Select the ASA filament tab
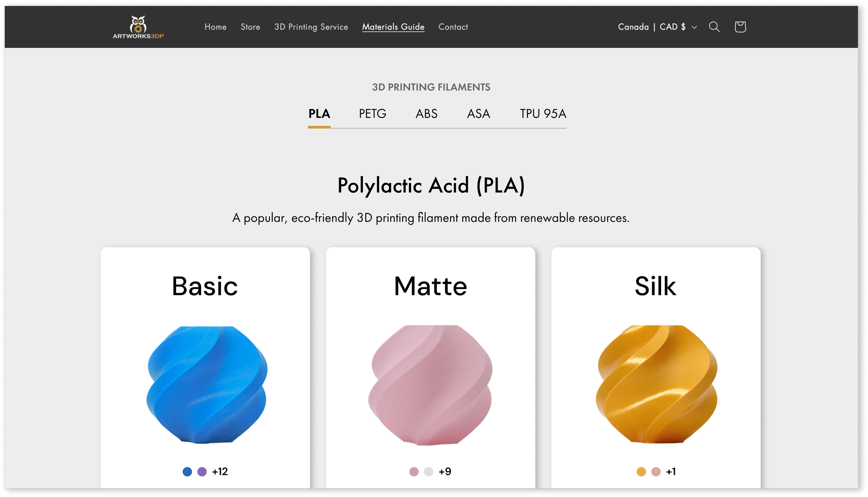868x497 pixels. point(478,114)
